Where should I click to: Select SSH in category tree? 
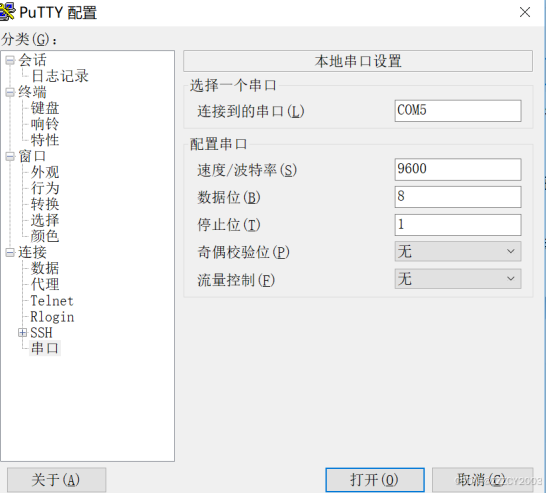(41, 333)
